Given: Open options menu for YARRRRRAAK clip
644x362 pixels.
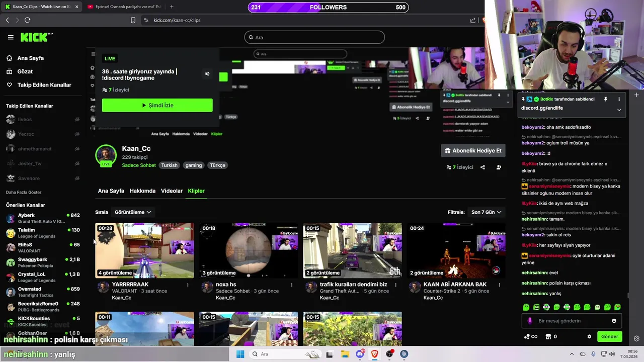Looking at the screenshot, I should pos(188,285).
